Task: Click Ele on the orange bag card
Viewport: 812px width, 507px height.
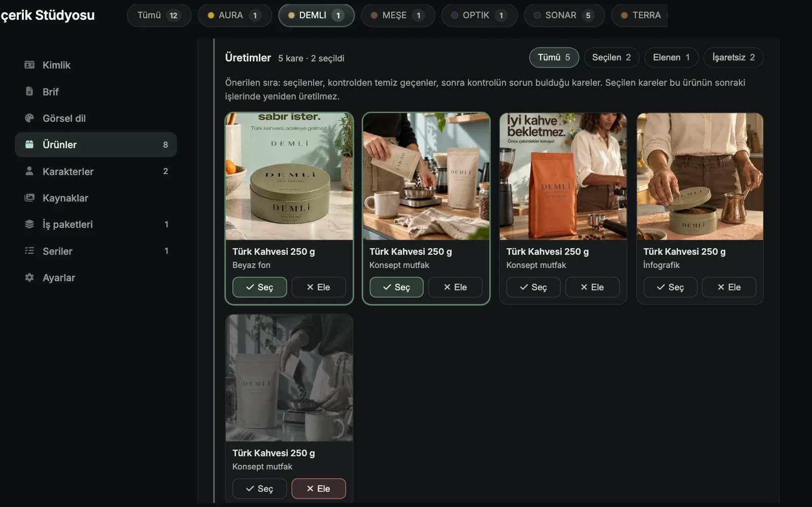Action: click(x=592, y=287)
